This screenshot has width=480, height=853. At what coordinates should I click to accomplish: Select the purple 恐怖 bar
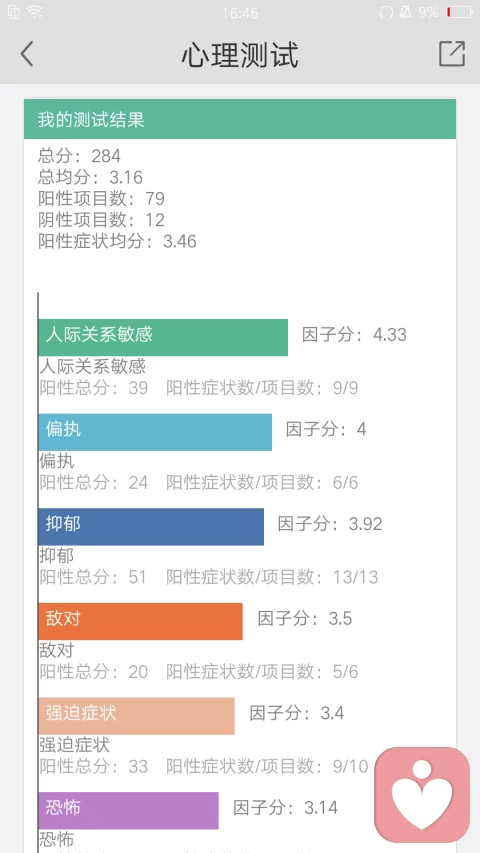pos(128,811)
